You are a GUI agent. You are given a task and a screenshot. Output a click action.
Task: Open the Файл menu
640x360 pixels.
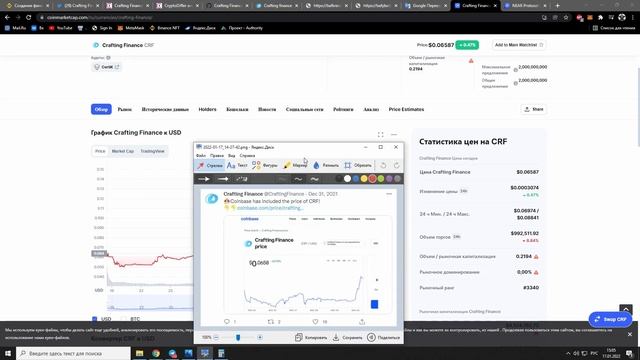point(201,156)
